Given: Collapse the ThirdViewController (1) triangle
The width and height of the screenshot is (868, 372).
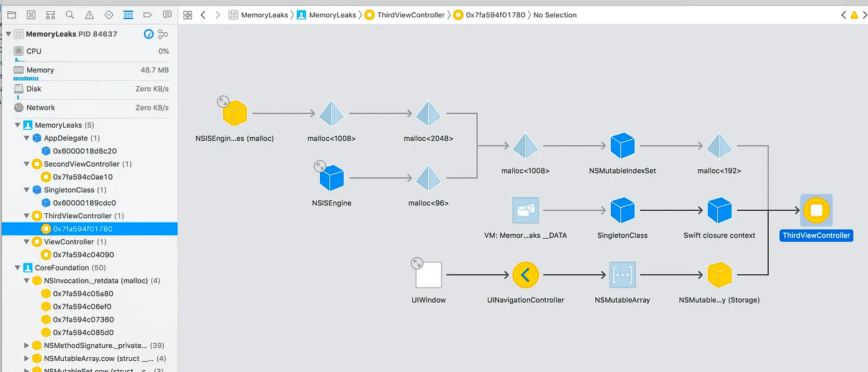Looking at the screenshot, I should [x=27, y=216].
